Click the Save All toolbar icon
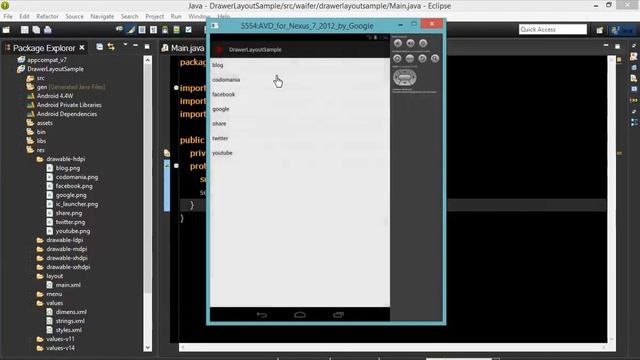 click(x=36, y=30)
